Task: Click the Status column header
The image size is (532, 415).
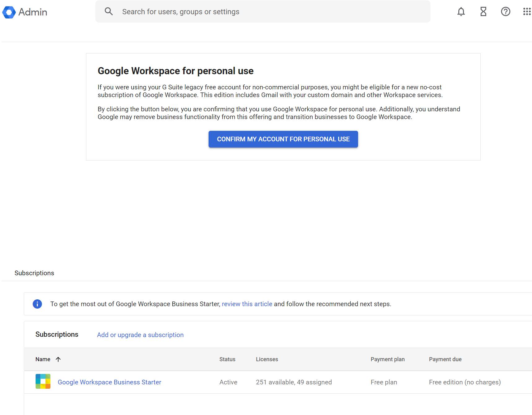Action: pos(227,359)
